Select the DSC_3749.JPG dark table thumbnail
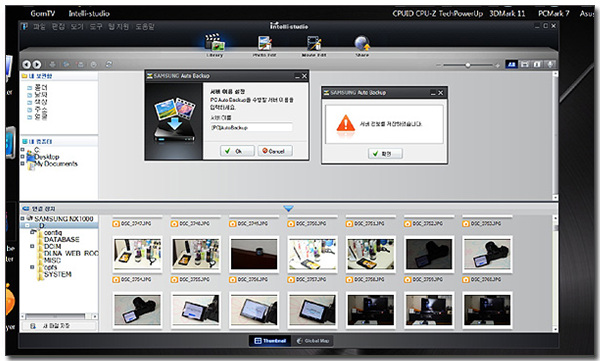 click(x=254, y=254)
